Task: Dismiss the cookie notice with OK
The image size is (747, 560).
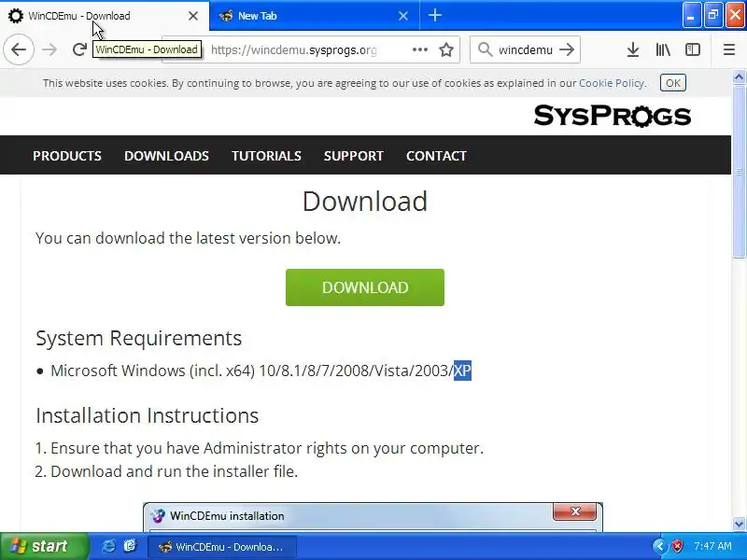Action: click(x=672, y=83)
